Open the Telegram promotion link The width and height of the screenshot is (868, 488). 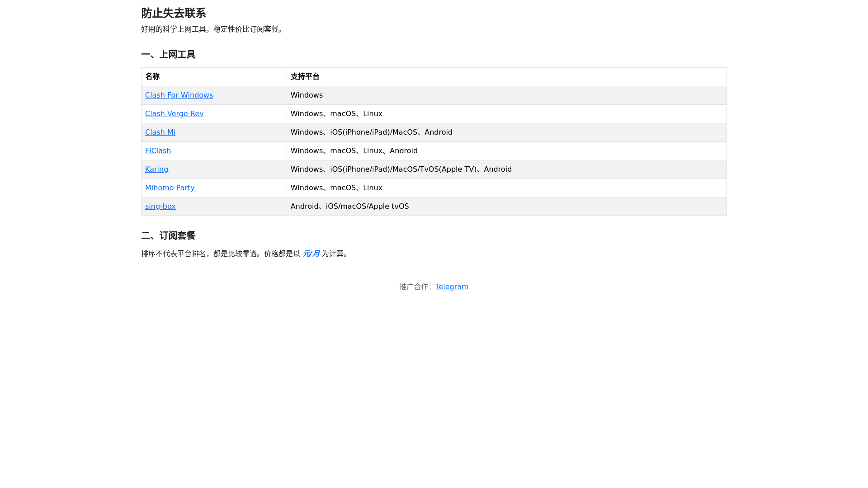click(x=452, y=286)
